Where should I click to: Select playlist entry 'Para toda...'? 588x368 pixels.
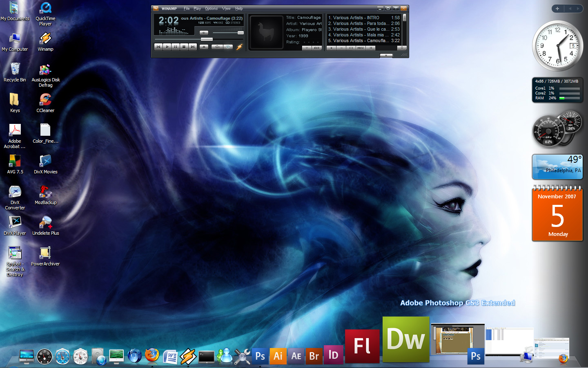point(364,23)
